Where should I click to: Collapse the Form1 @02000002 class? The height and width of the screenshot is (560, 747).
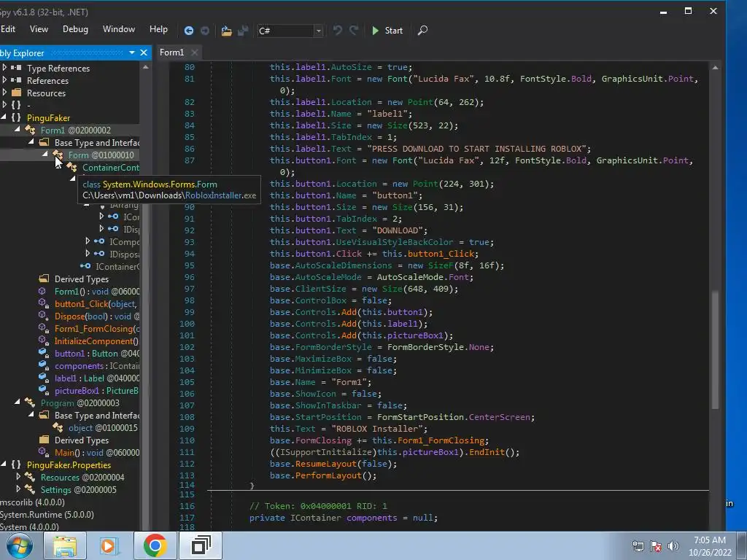pyautogui.click(x=18, y=129)
